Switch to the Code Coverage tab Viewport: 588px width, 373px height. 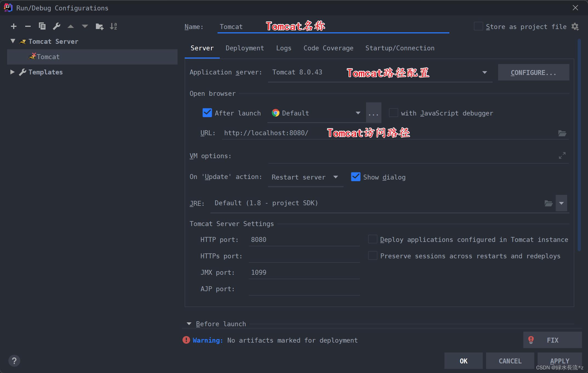tap(328, 48)
